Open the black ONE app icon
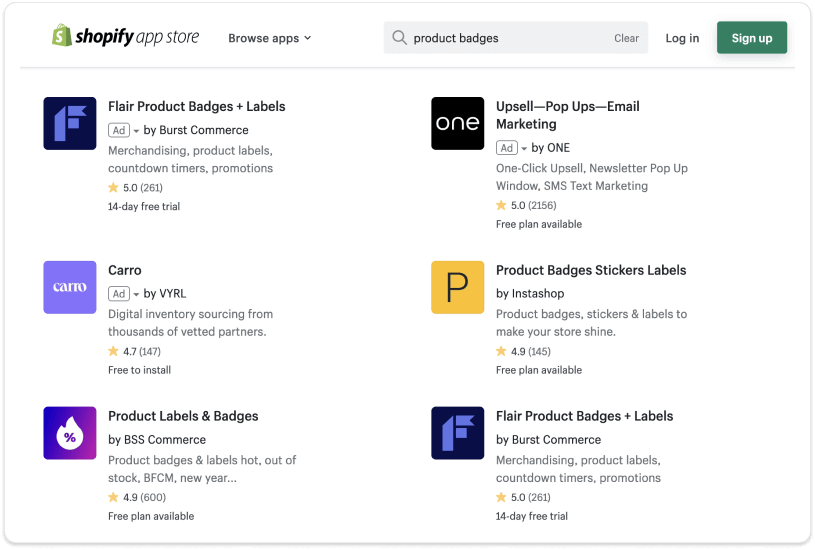 point(457,123)
